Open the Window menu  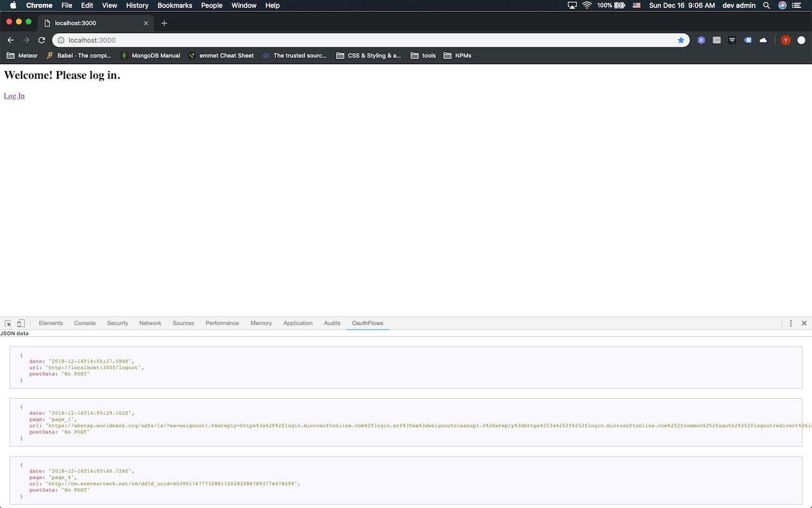[244, 5]
